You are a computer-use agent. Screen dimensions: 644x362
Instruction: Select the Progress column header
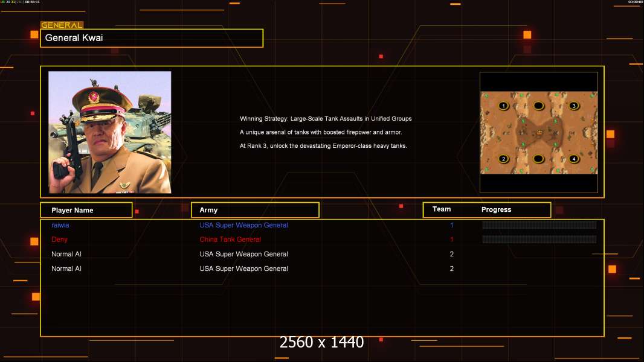pos(496,209)
